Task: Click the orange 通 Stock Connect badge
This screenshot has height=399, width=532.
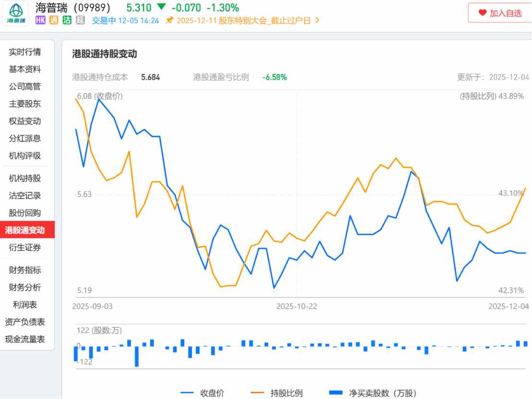Action: click(x=53, y=21)
